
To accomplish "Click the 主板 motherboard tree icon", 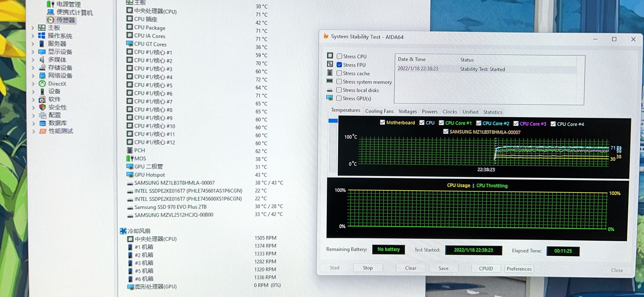I will 42,27.
